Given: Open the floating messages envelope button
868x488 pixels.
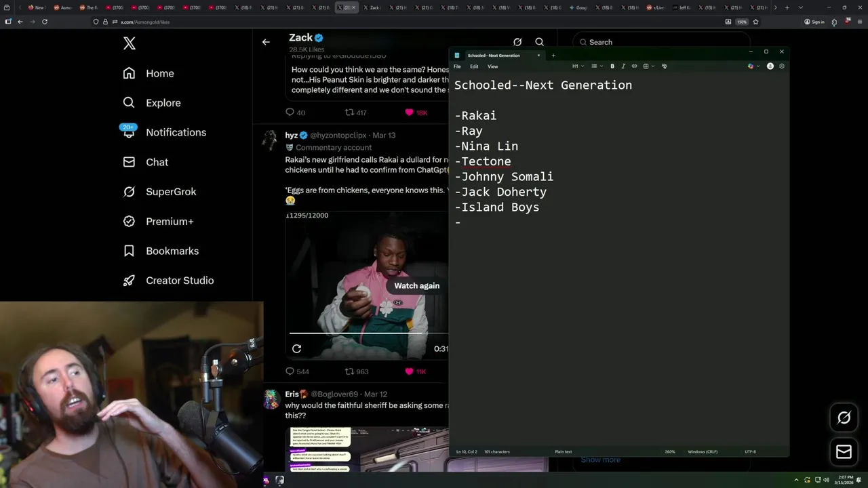Looking at the screenshot, I should (844, 452).
